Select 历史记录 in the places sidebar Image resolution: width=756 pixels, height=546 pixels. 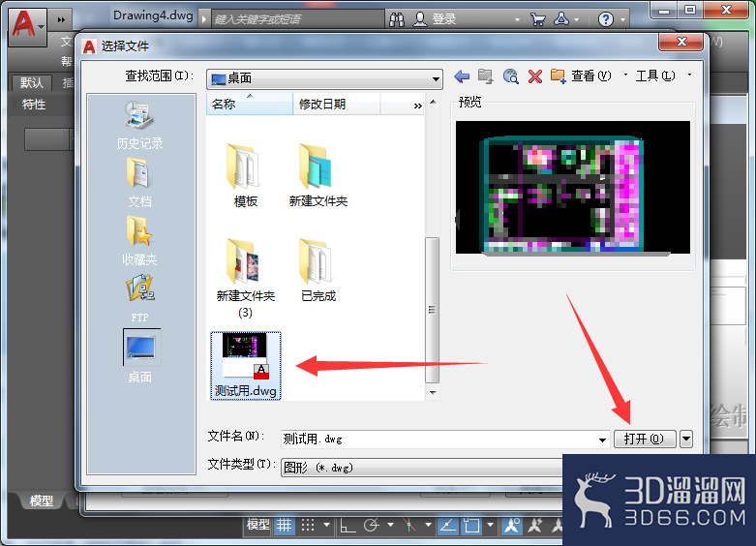pos(139,126)
